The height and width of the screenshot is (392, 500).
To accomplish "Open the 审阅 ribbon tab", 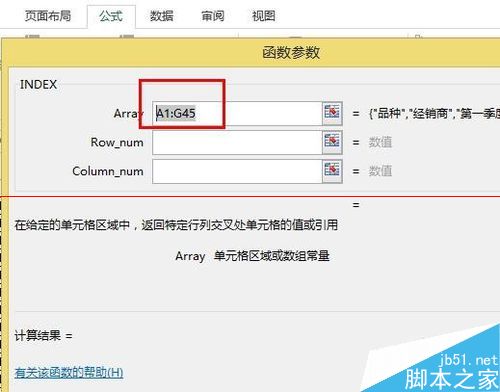I will 213,16.
